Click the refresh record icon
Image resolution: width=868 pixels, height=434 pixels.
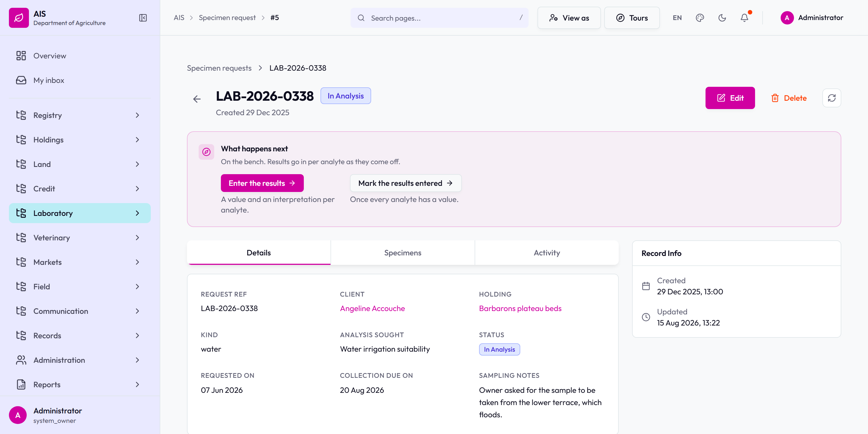[x=832, y=98]
